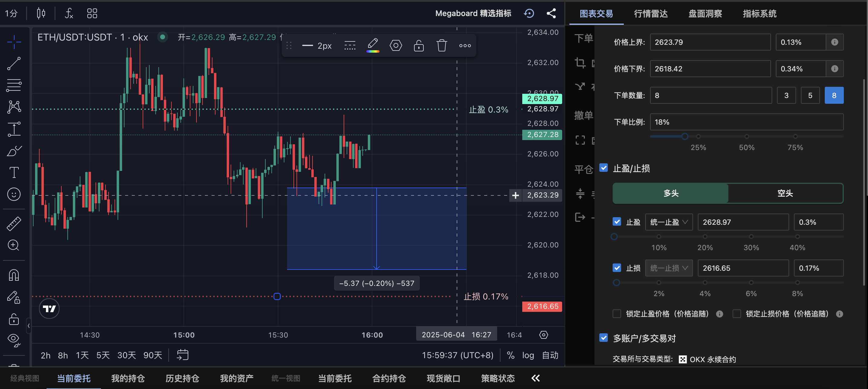This screenshot has height=389, width=868.
Task: Select the trend line drawing tool
Action: (x=14, y=64)
